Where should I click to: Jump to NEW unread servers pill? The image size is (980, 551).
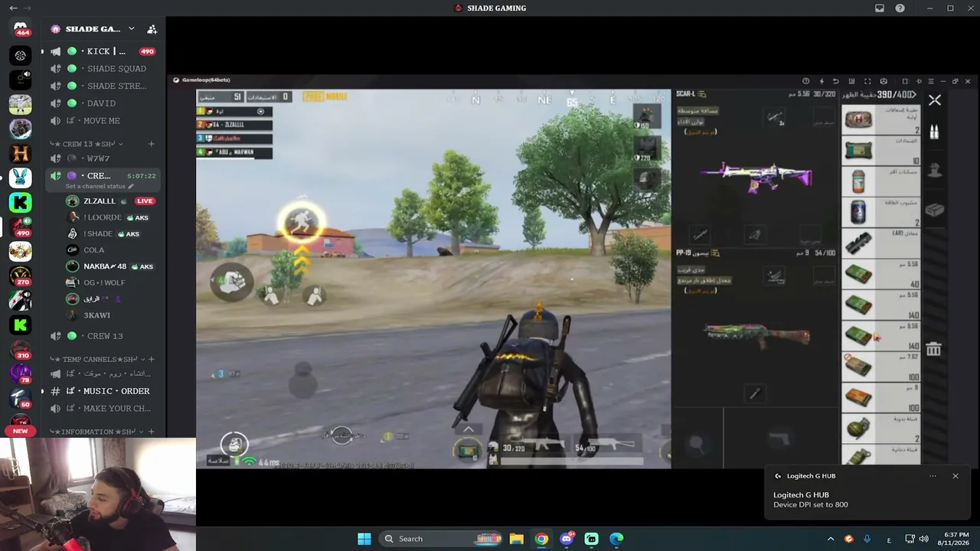coord(21,431)
